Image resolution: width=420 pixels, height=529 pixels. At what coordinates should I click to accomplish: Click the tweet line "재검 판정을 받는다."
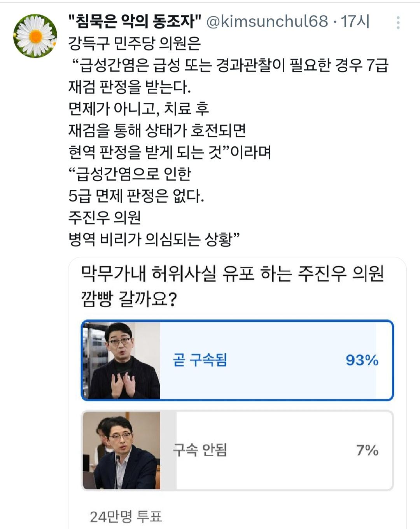click(x=129, y=87)
